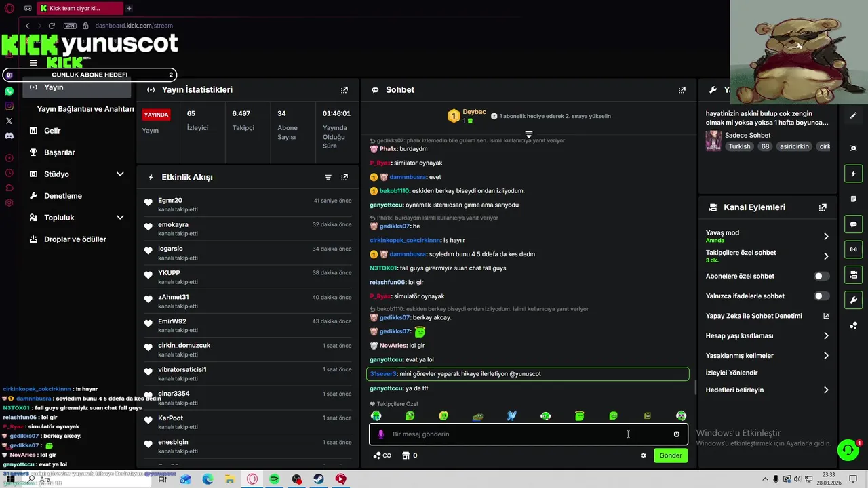868x488 pixels.
Task: Pop out the Kanal Eylemleri panel
Action: click(823, 207)
